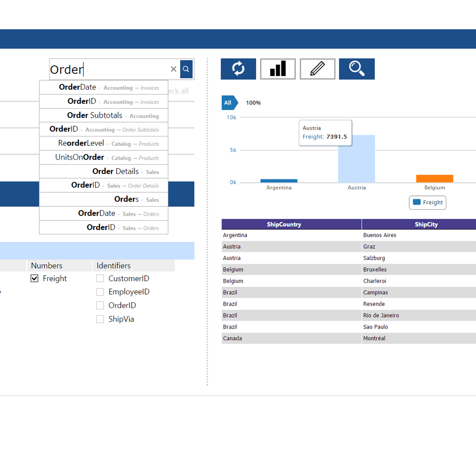This screenshot has width=476, height=476.
Task: Choose Order Details Sales suggestion
Action: 104,171
